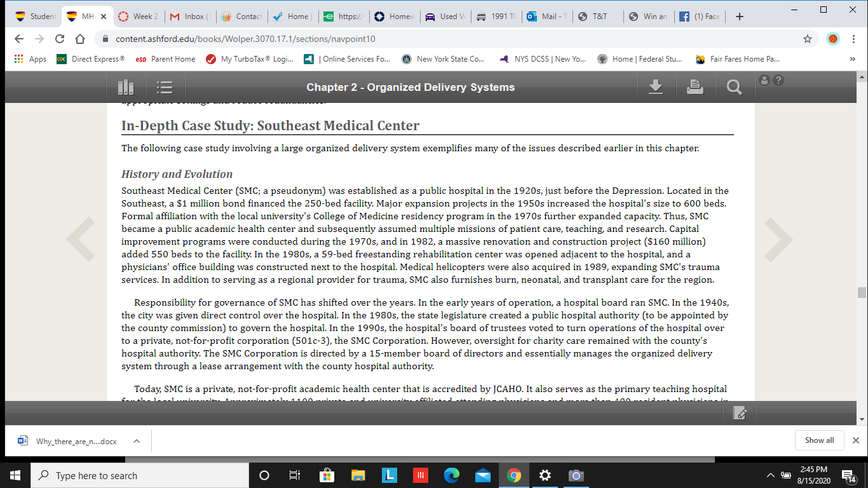
Task: Click the Chapter 2 Organized Delivery Systems title
Action: click(x=410, y=87)
